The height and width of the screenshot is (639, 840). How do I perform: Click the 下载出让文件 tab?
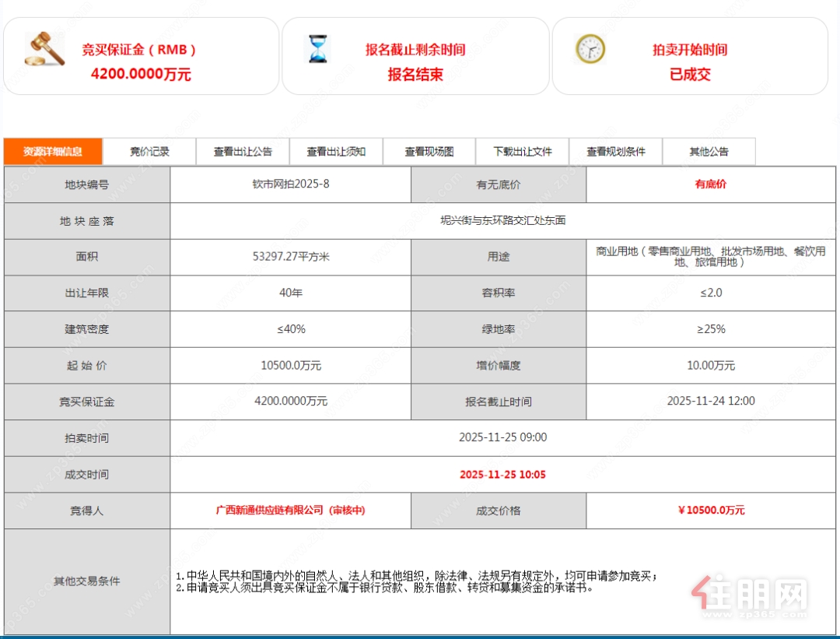(522, 152)
